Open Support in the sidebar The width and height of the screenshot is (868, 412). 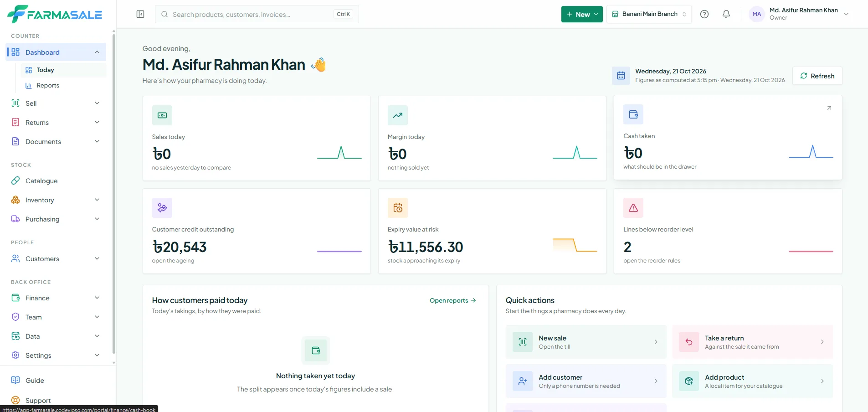point(56,400)
